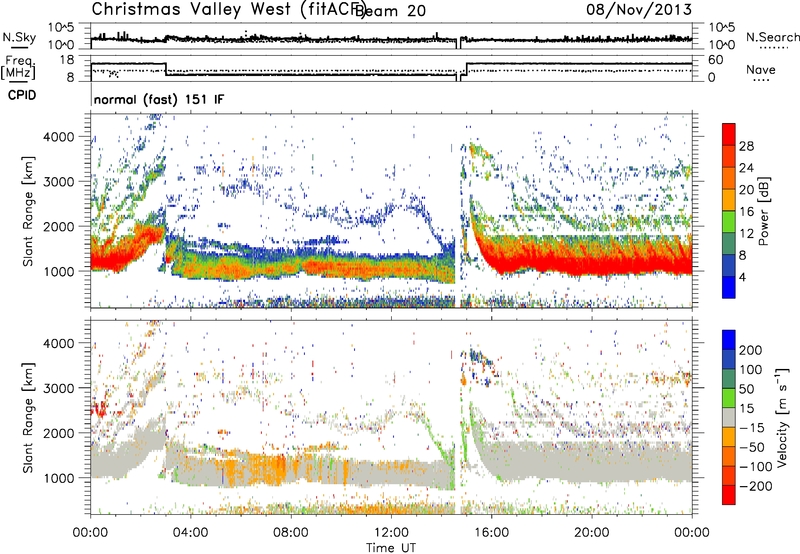800x554 pixels.
Task: Click the '1000' tick of the velocity panel
Action: [58, 478]
